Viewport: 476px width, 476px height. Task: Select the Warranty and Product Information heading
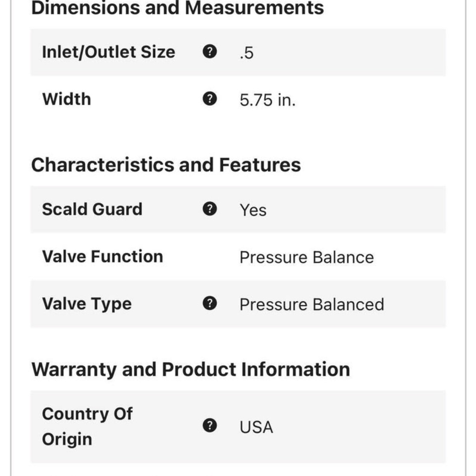coord(191,369)
